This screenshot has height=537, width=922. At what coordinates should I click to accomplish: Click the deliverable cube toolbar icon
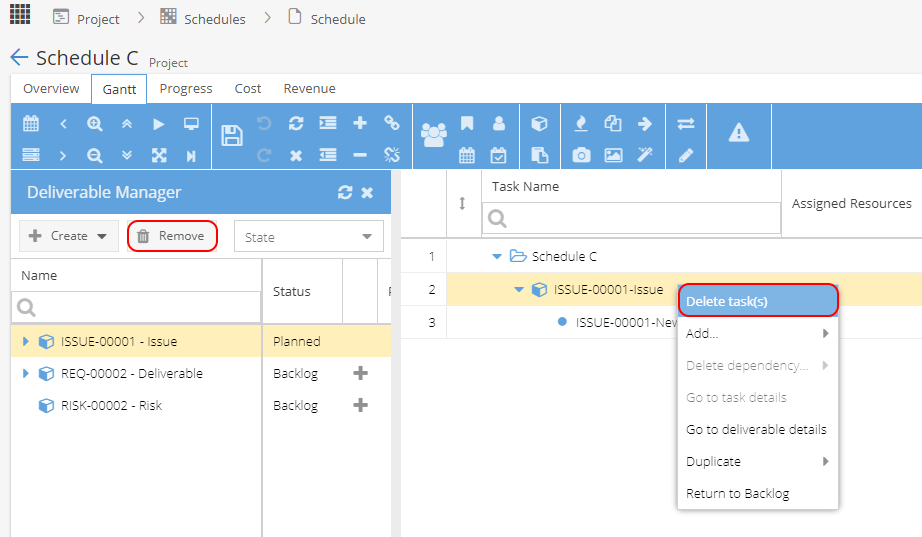[x=539, y=124]
